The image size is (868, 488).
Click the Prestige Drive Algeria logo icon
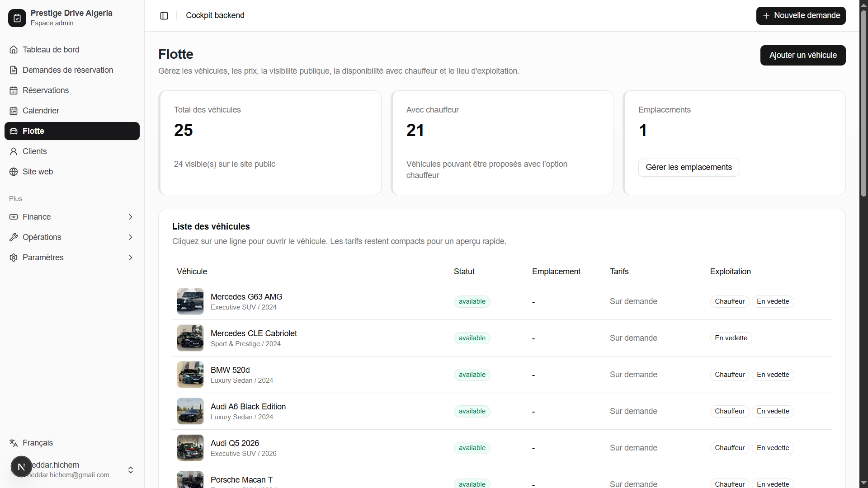click(x=17, y=18)
